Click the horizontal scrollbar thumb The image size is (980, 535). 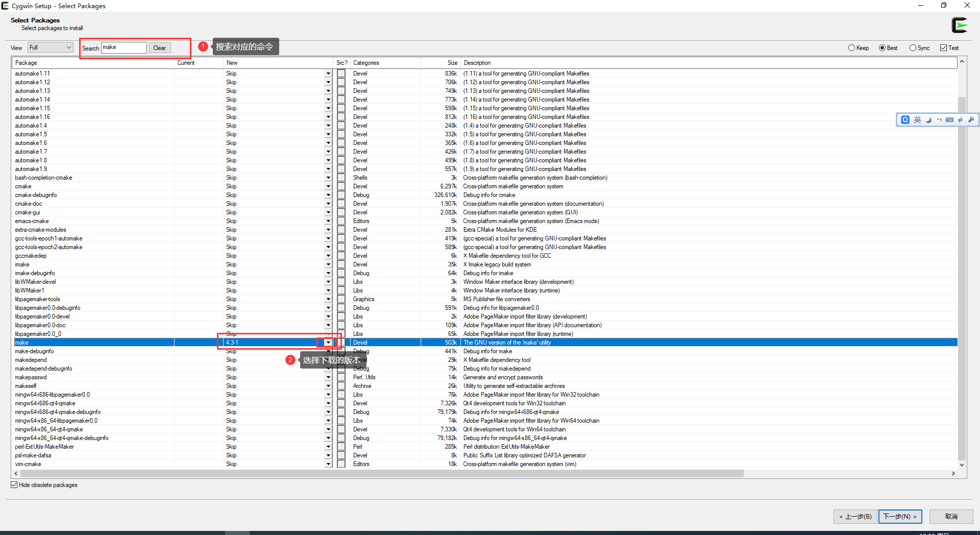click(x=382, y=473)
